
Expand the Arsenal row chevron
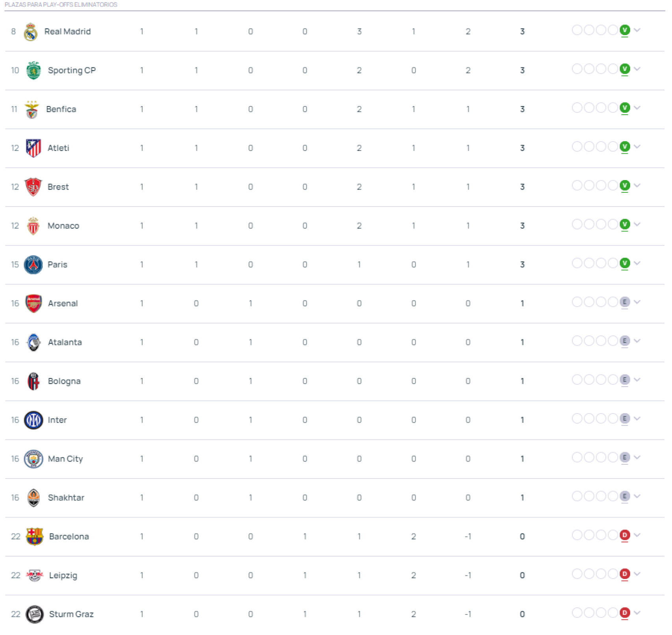pyautogui.click(x=637, y=302)
